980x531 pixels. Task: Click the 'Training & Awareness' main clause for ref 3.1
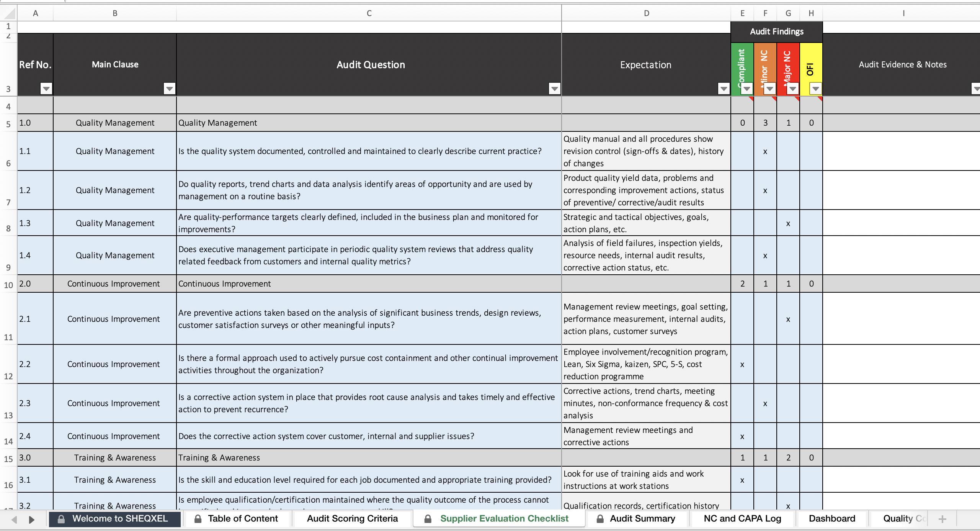point(115,480)
